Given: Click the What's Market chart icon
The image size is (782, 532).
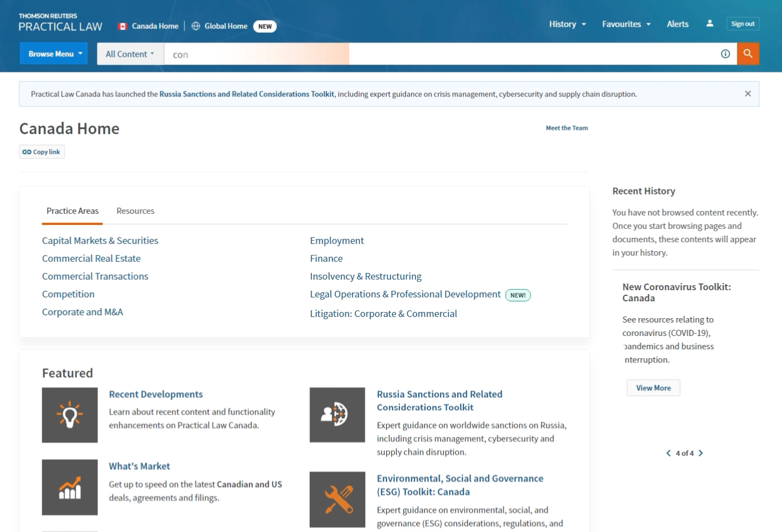Looking at the screenshot, I should tap(70, 487).
